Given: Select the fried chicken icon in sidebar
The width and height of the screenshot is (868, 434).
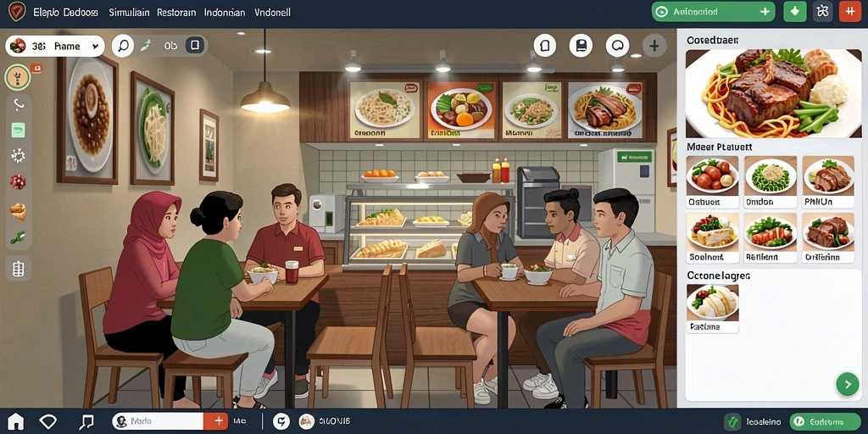Looking at the screenshot, I should click(x=18, y=210).
